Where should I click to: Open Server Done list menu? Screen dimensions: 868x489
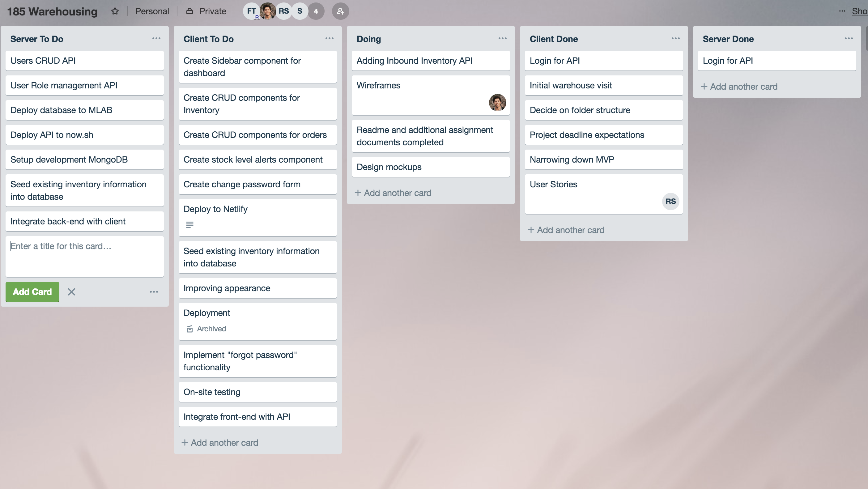tap(849, 38)
